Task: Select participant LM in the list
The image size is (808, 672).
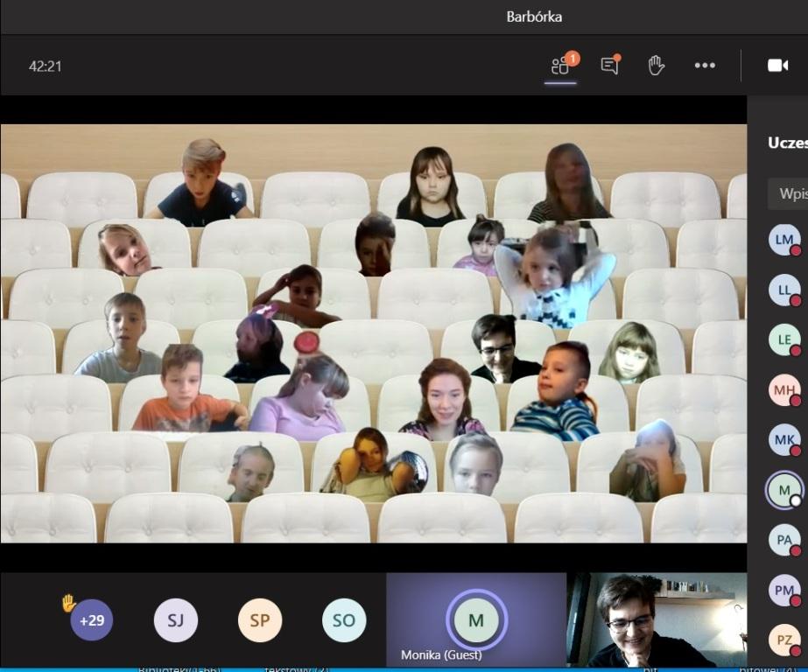Action: 784,240
